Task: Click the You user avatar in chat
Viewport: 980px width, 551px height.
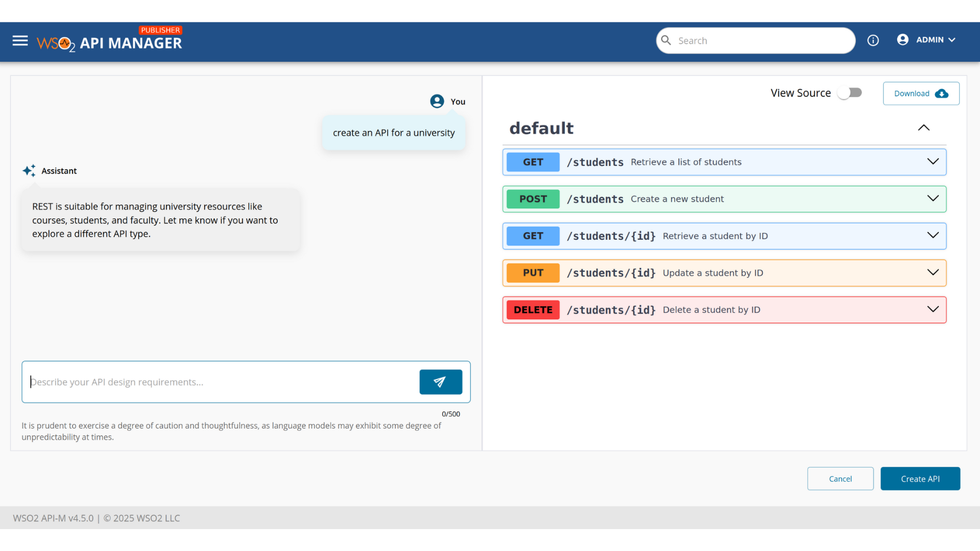Action: (437, 102)
